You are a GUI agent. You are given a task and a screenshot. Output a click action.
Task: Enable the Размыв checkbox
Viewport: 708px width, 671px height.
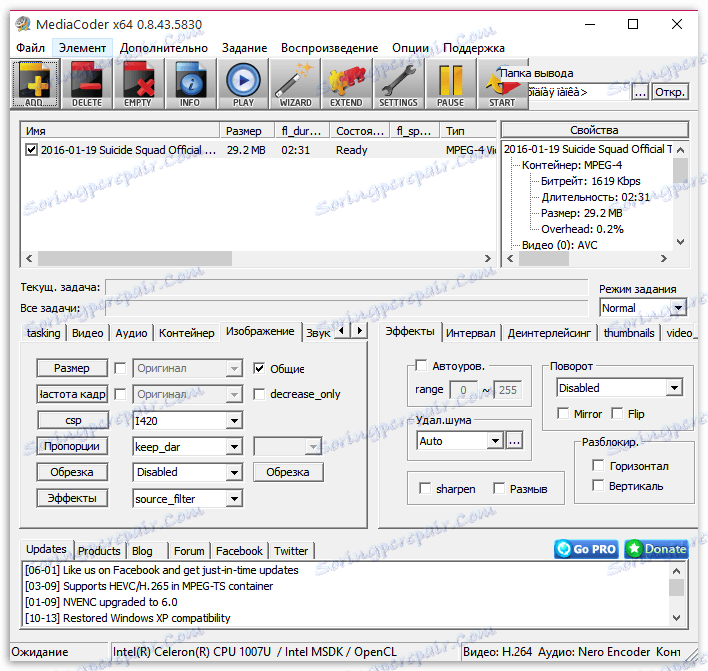[499, 489]
